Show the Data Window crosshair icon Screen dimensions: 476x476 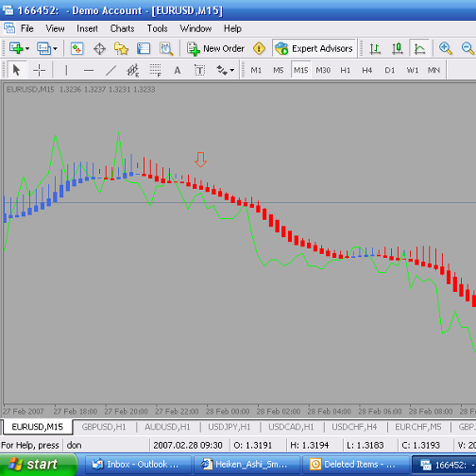(99, 49)
